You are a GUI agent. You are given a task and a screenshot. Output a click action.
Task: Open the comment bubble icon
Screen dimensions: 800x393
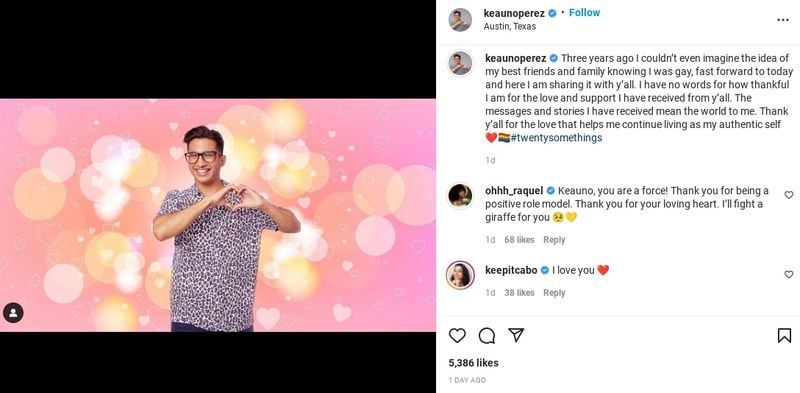487,335
